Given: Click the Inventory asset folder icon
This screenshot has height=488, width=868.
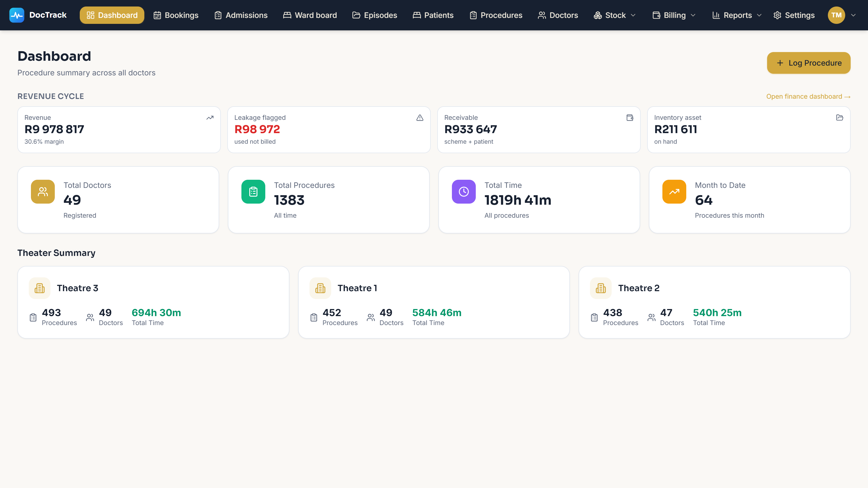Looking at the screenshot, I should [x=840, y=118].
